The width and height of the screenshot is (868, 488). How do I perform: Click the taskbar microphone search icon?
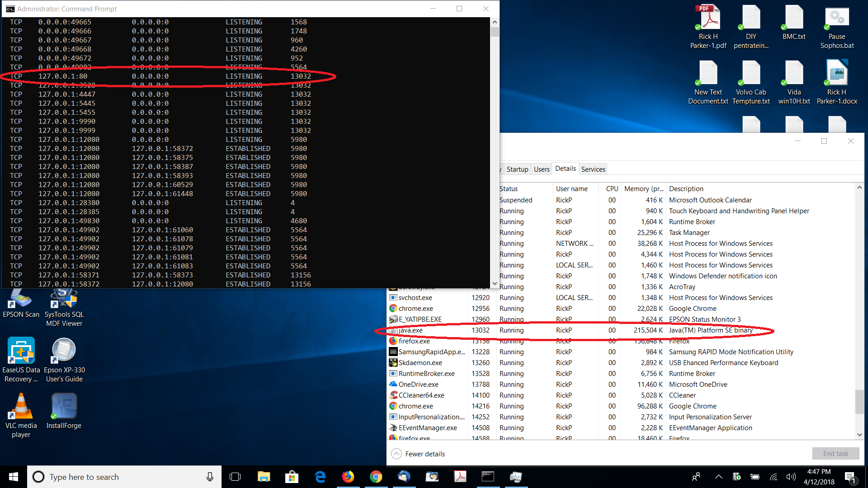click(210, 477)
